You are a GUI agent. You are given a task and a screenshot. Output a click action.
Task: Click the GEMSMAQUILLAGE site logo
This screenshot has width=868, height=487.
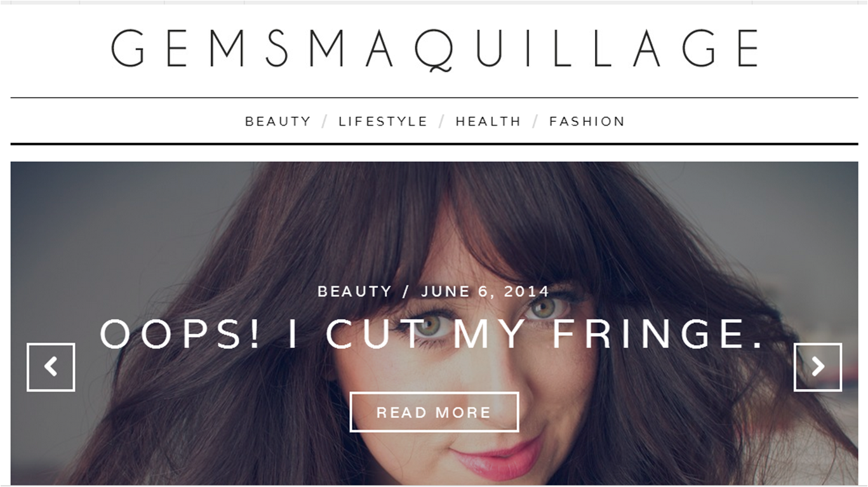[435, 49]
